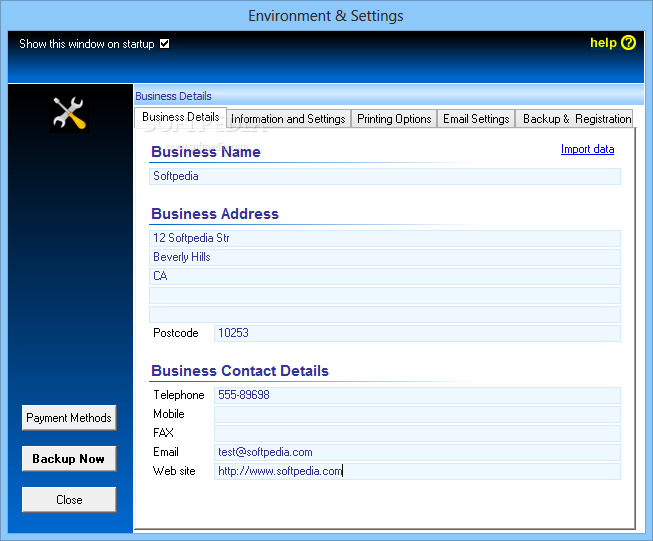Click the Email label

[166, 452]
